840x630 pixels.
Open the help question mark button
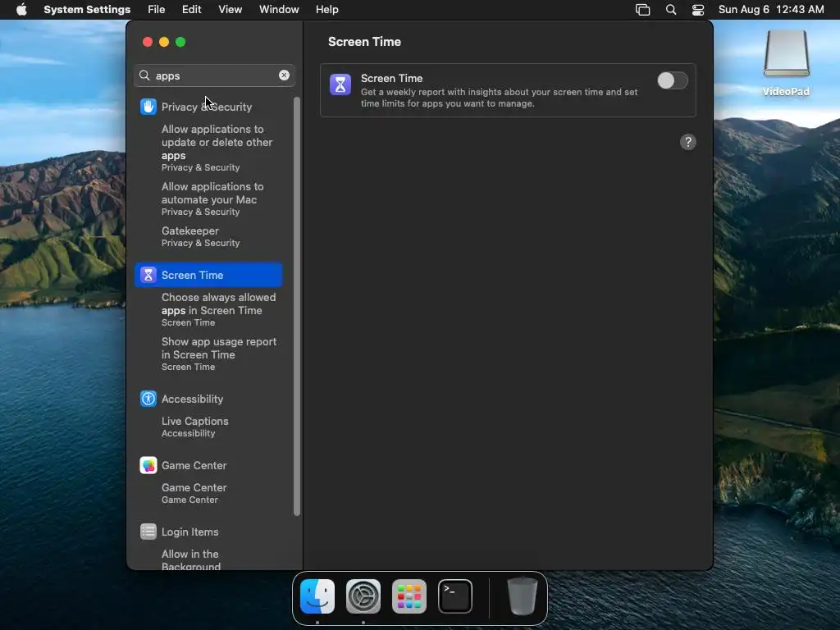tap(688, 142)
